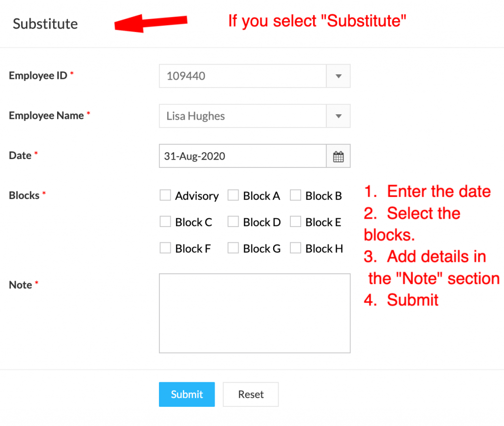The width and height of the screenshot is (504, 426).
Task: Tick the Block F checkbox
Action: [x=165, y=248]
